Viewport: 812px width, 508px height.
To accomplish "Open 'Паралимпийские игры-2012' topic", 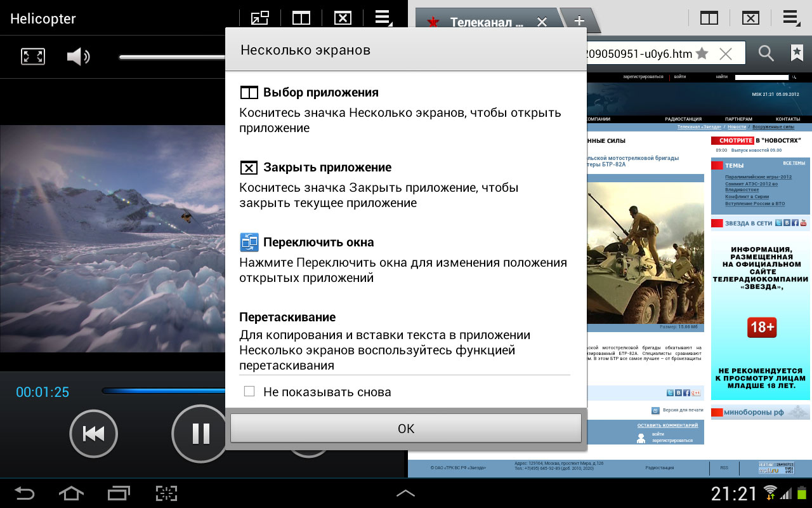I will (758, 177).
